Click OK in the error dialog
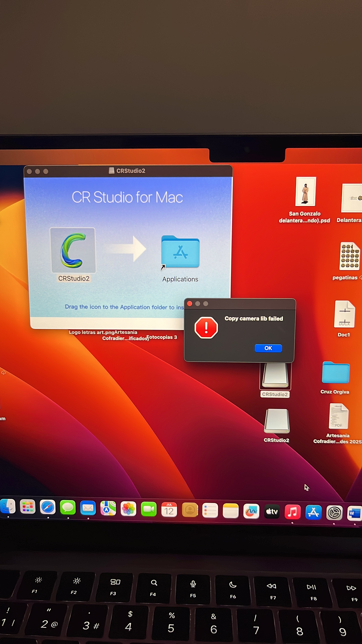 point(268,348)
